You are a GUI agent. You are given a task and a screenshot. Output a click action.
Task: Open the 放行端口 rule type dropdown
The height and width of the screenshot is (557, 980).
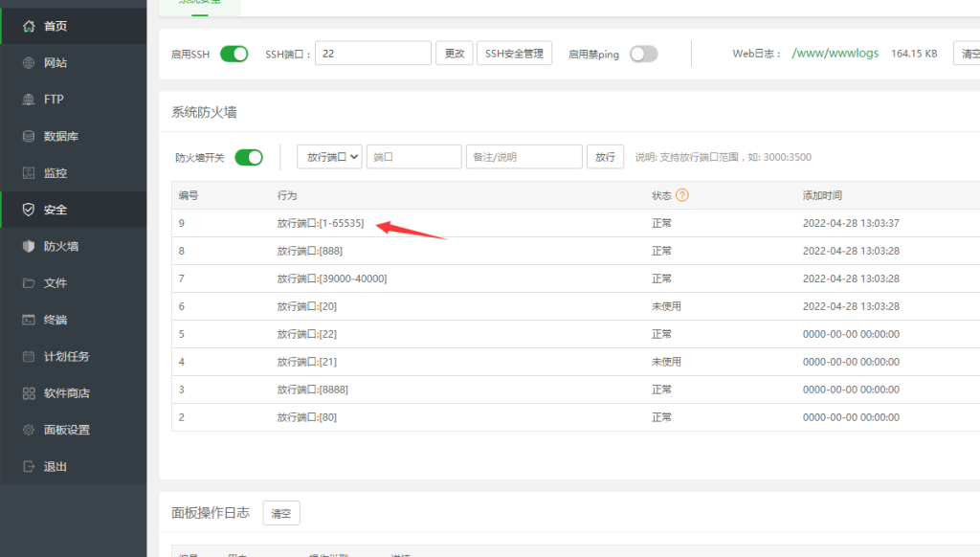click(x=328, y=156)
